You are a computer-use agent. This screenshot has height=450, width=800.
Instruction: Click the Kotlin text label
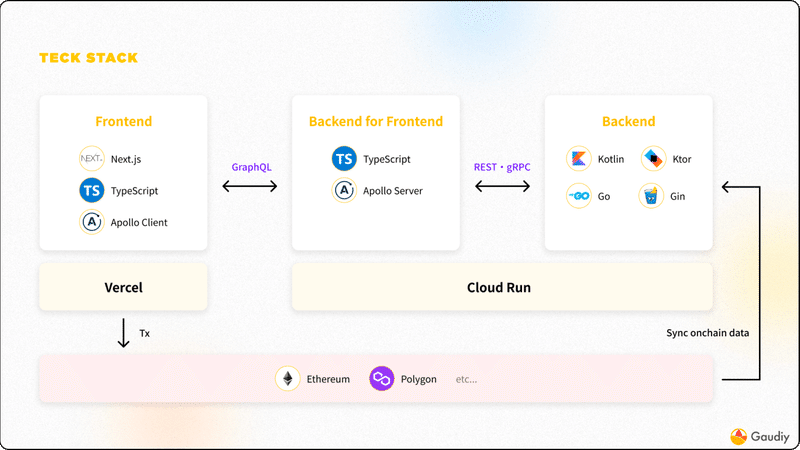[x=611, y=159]
